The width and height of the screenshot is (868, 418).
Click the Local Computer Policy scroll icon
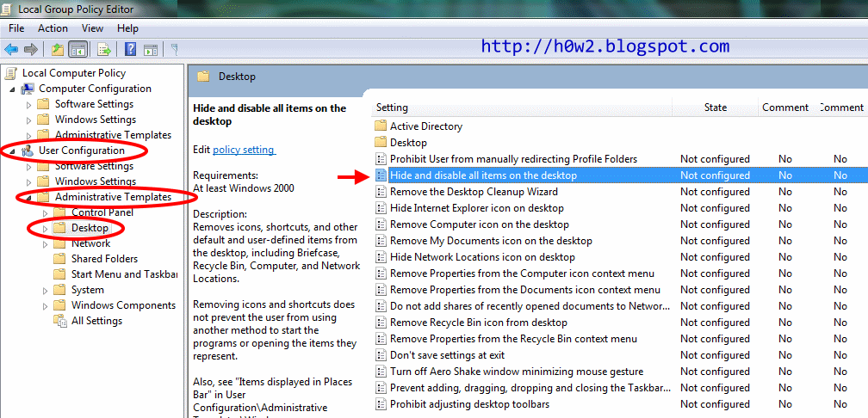(11, 73)
